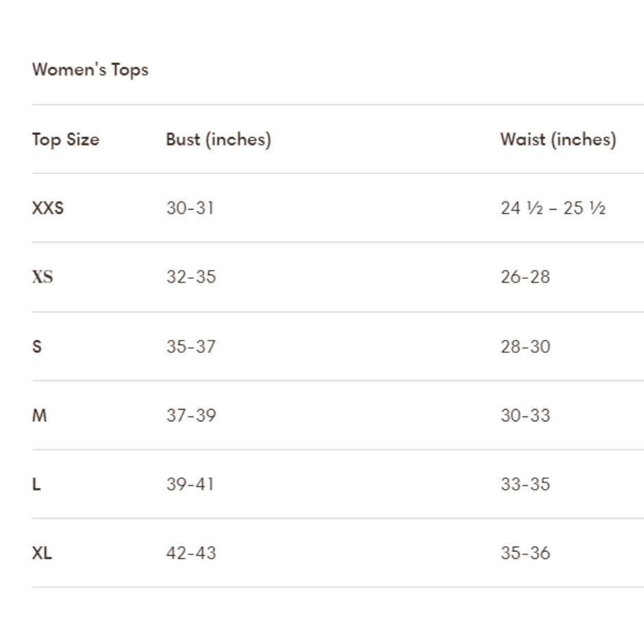The height and width of the screenshot is (644, 644).
Task: Click the 30-33 waist value
Action: point(525,416)
